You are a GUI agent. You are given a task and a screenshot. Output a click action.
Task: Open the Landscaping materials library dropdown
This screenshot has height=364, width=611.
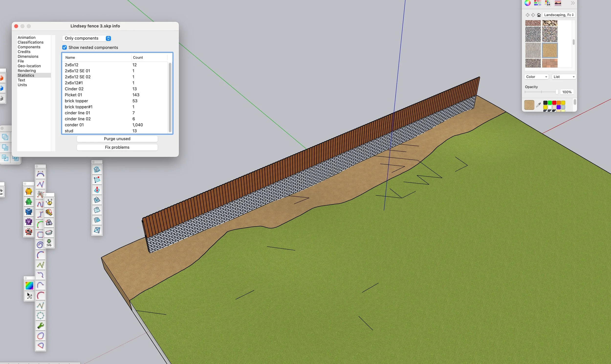pyautogui.click(x=559, y=15)
